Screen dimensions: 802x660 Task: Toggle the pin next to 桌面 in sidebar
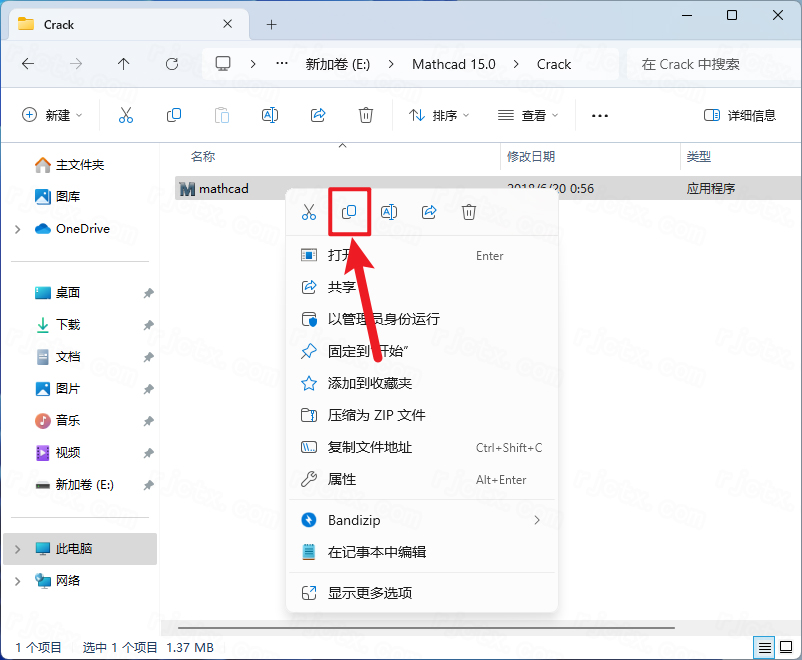tap(148, 291)
